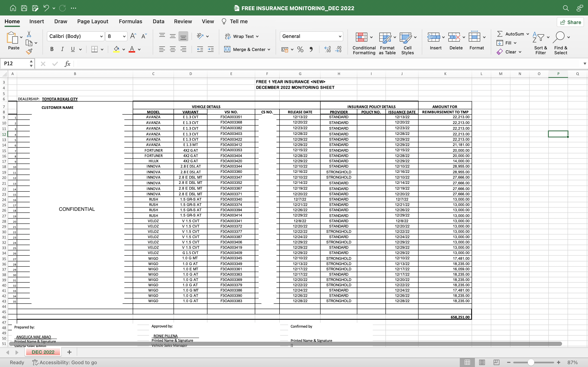The width and height of the screenshot is (588, 367).
Task: Click the Percent Style icon
Action: tap(300, 50)
